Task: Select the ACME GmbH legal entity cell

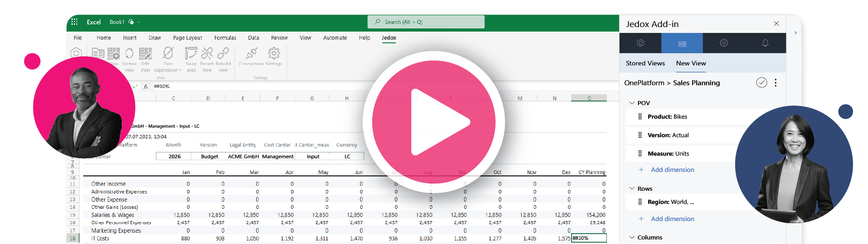Action: [243, 156]
